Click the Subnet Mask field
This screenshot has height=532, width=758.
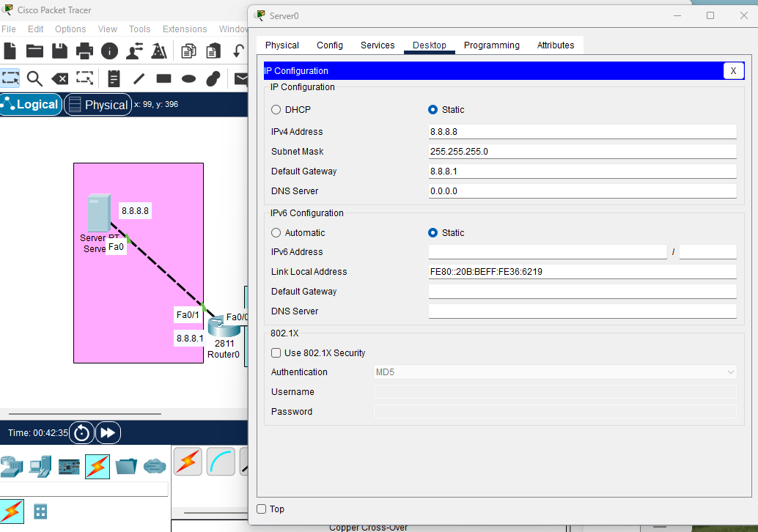(x=583, y=151)
